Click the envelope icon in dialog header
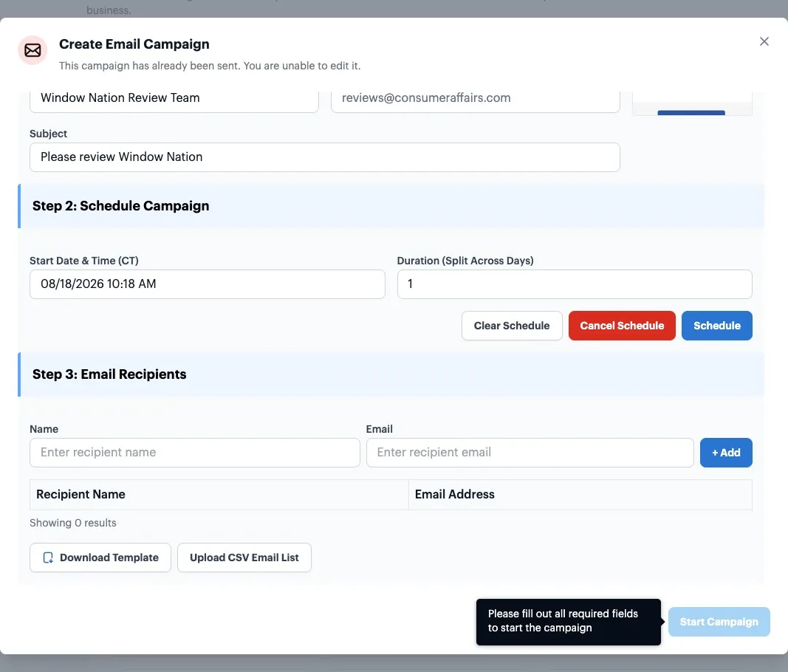This screenshot has width=788, height=672. click(x=32, y=50)
